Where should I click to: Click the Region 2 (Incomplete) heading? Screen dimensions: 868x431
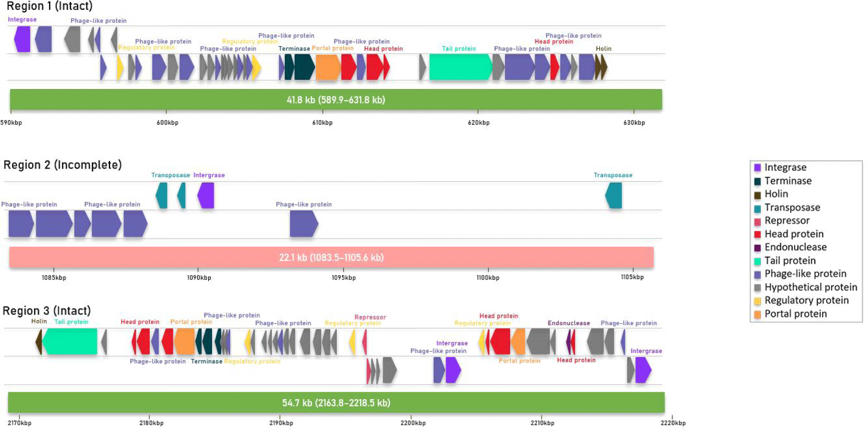click(63, 165)
